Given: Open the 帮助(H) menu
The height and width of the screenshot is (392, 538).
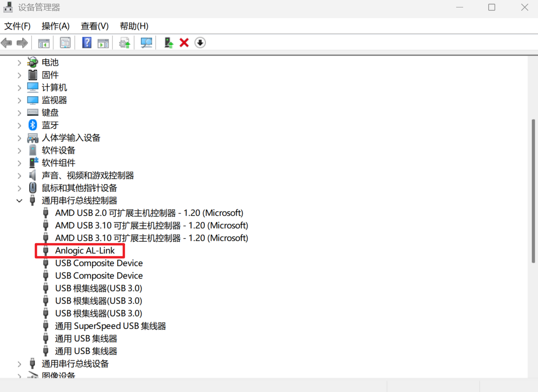Looking at the screenshot, I should pos(134,26).
